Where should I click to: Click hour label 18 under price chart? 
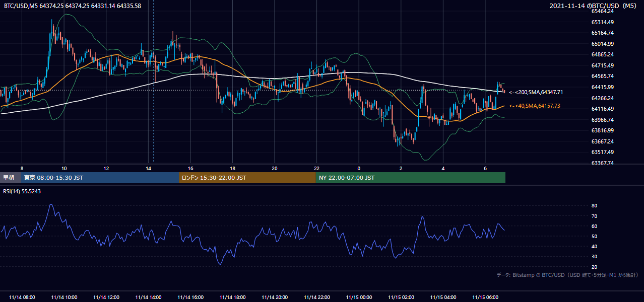(x=232, y=168)
